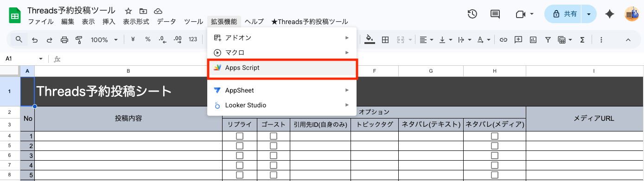
Task: Pick a fill color for the cell
Action: point(370,40)
